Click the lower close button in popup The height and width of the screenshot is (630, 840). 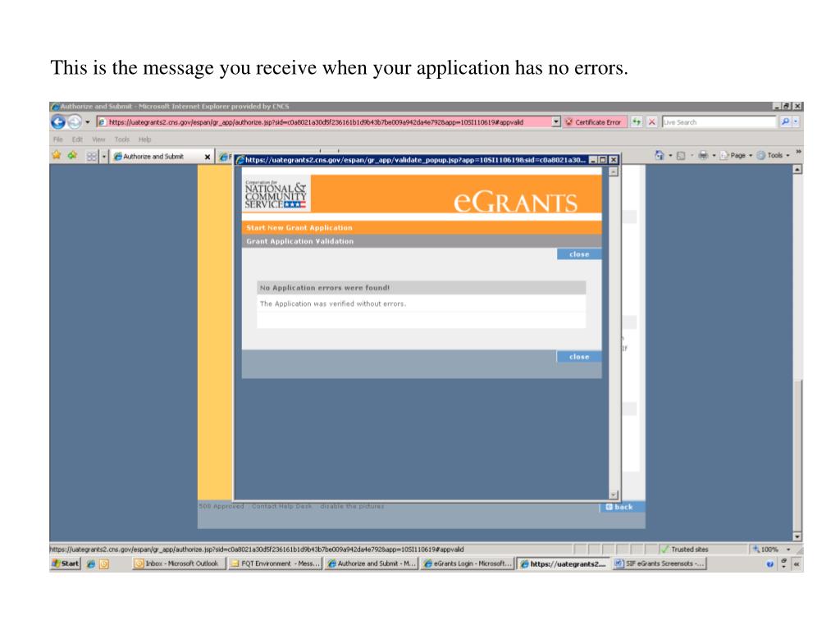(579, 356)
